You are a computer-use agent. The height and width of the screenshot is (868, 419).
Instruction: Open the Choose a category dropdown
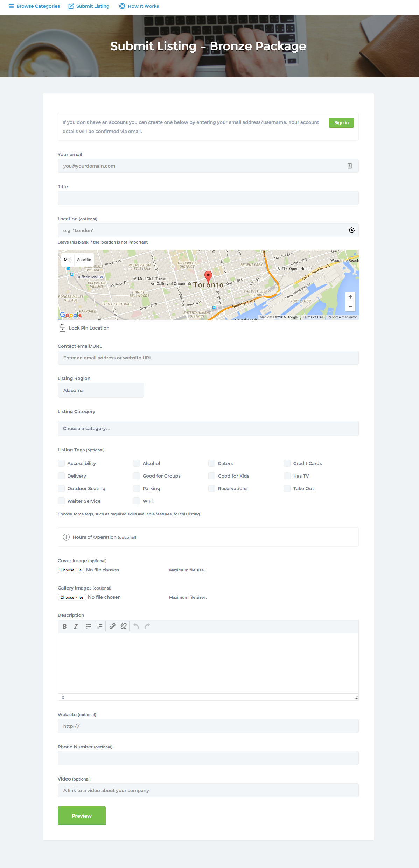(208, 428)
